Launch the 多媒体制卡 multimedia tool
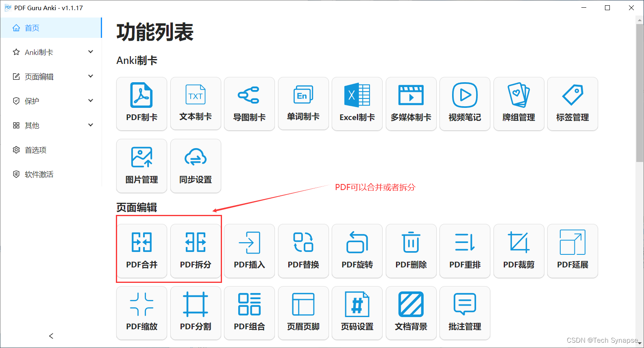The image size is (644, 348). pyautogui.click(x=411, y=104)
